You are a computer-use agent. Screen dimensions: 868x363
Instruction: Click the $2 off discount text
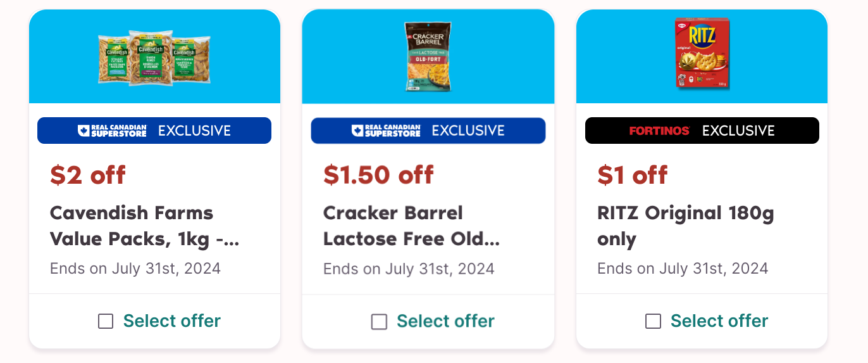[88, 175]
